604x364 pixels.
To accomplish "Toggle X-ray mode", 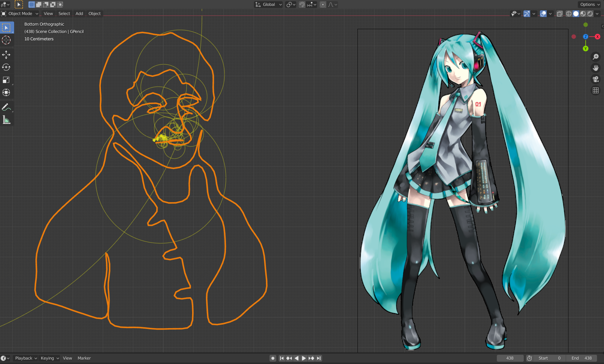I will (560, 14).
